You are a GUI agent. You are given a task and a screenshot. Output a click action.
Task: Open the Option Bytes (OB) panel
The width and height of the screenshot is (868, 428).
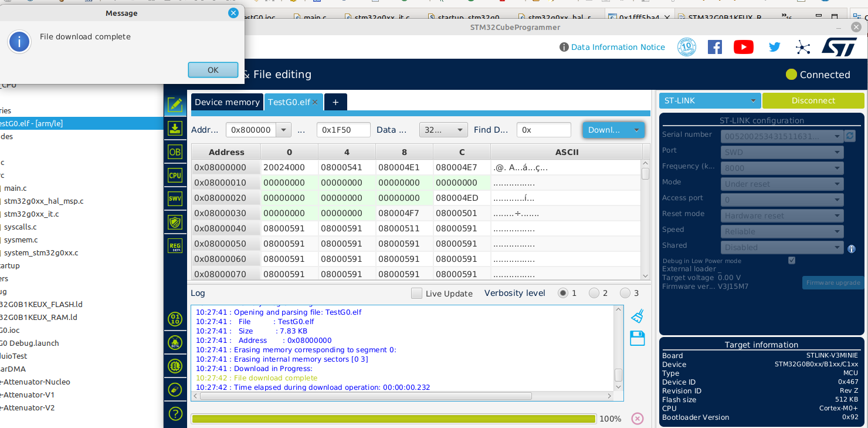coord(175,151)
